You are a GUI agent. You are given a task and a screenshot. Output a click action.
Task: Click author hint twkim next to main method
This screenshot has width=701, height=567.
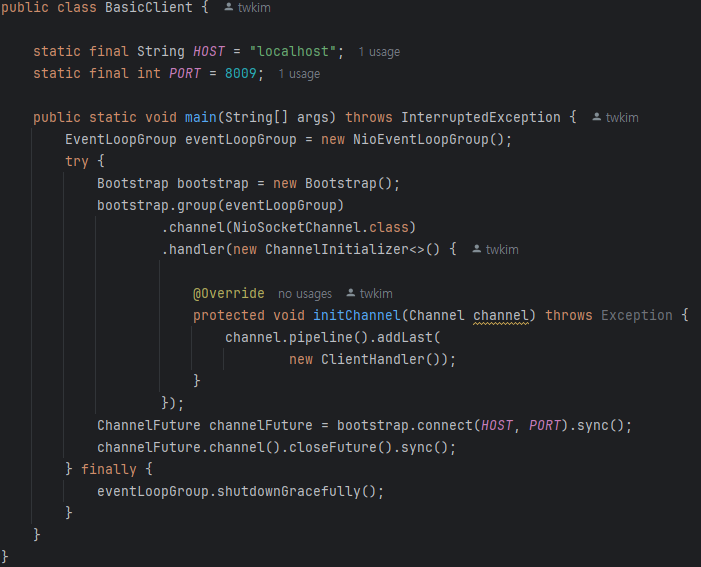click(x=622, y=118)
